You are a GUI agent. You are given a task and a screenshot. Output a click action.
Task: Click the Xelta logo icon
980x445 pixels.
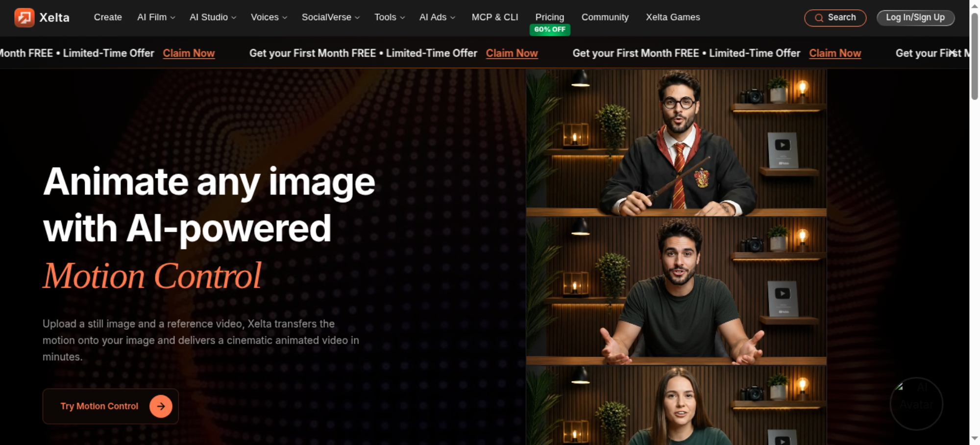pos(24,18)
